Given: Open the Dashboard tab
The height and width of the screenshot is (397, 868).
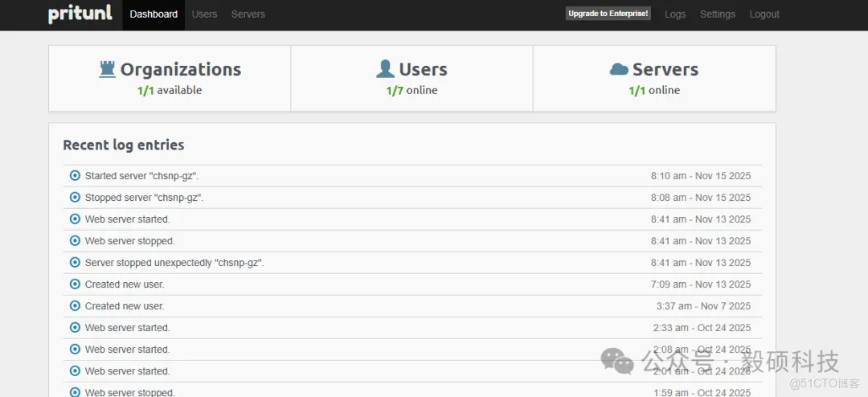Looking at the screenshot, I should [154, 14].
